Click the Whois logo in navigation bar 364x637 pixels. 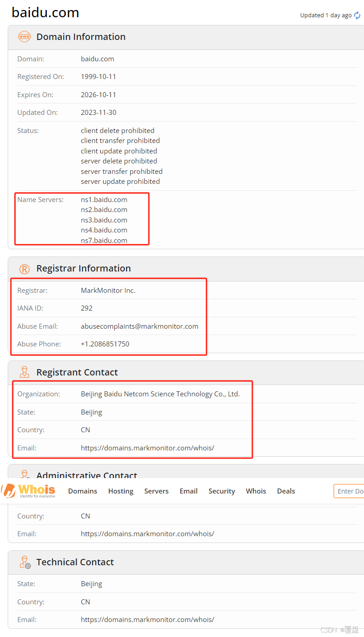pos(29,491)
